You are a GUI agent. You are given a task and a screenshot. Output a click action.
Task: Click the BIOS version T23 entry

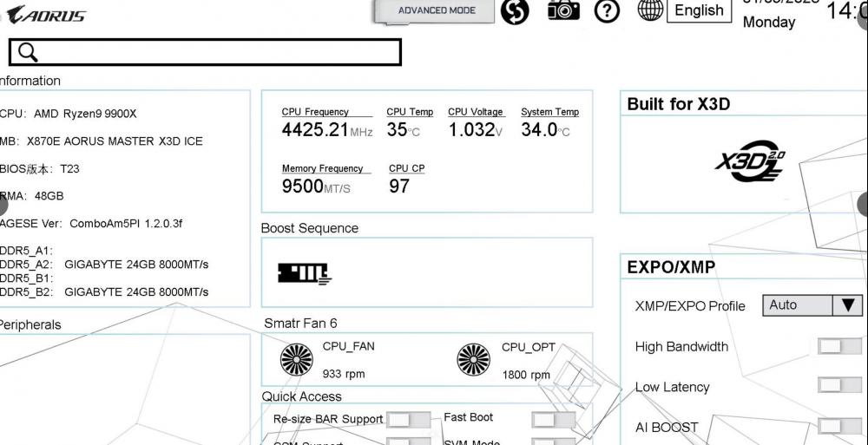39,169
